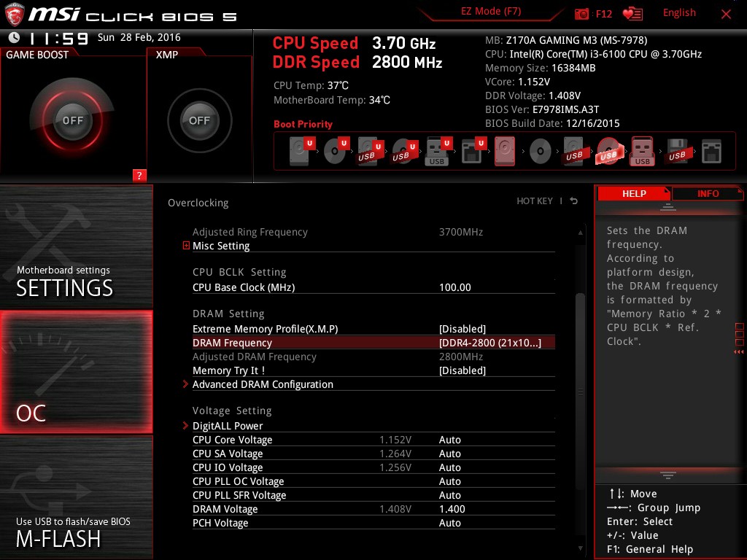Select the highlighted legacy USB key boot icon
The height and width of the screenshot is (560, 747).
(x=642, y=152)
